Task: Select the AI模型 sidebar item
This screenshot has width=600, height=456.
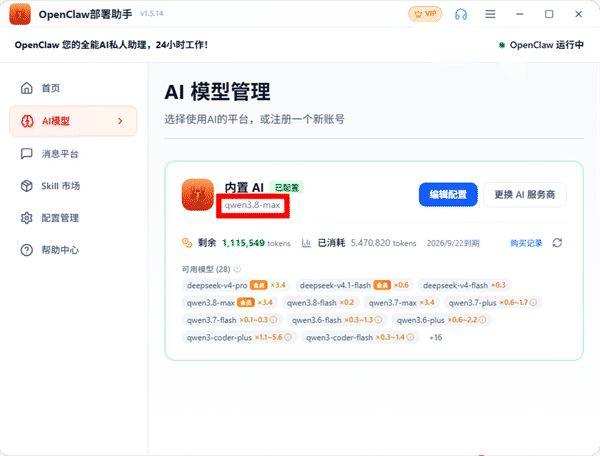Action: [x=73, y=121]
